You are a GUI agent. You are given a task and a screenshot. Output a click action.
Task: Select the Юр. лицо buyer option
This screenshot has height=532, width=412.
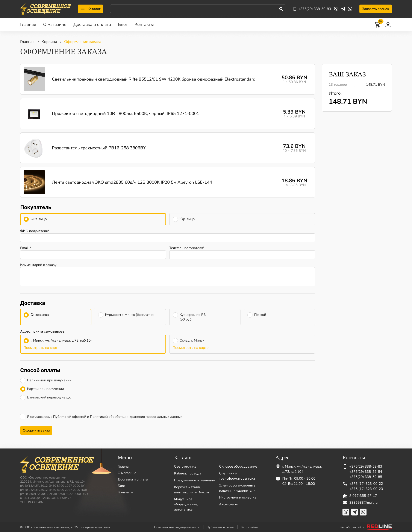(175, 219)
